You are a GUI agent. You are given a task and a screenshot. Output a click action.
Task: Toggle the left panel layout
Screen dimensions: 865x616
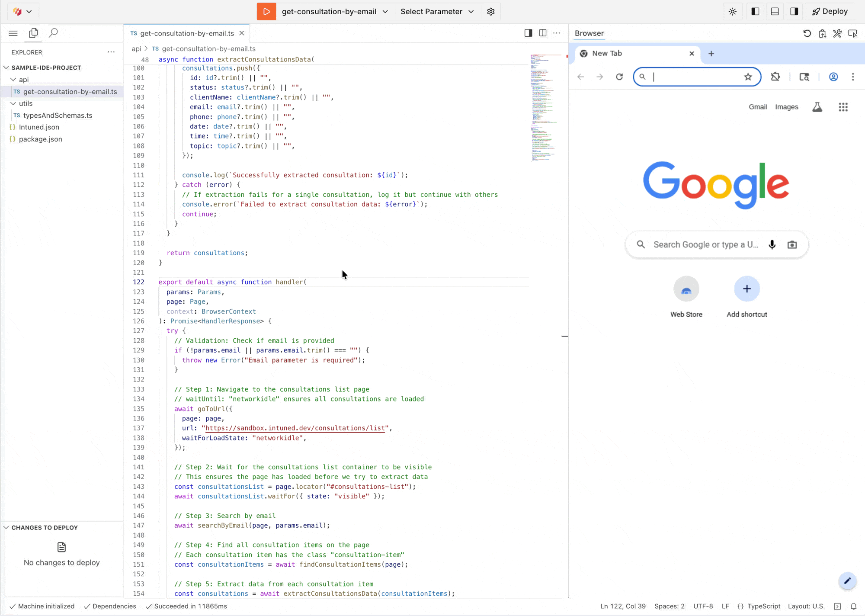755,12
